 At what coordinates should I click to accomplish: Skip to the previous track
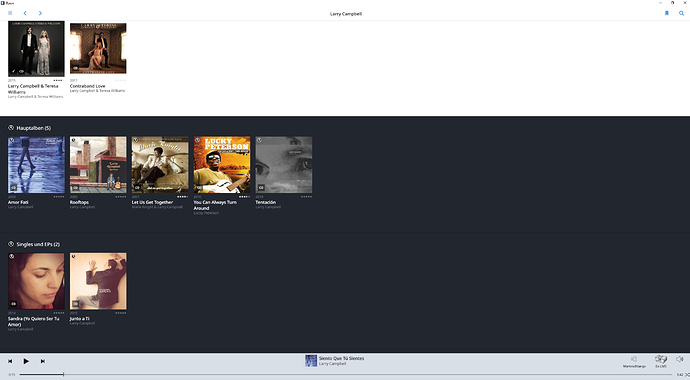pyautogui.click(x=10, y=361)
